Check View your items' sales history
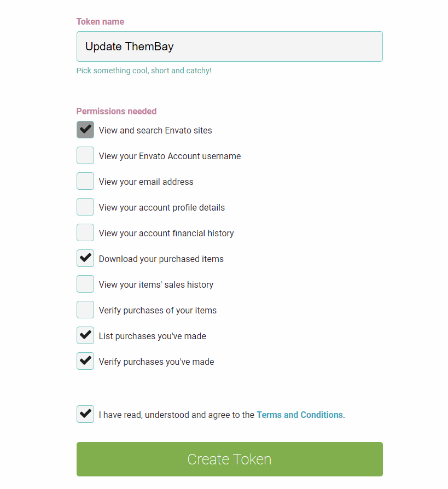Screen dimensions: 448x489 point(85,284)
